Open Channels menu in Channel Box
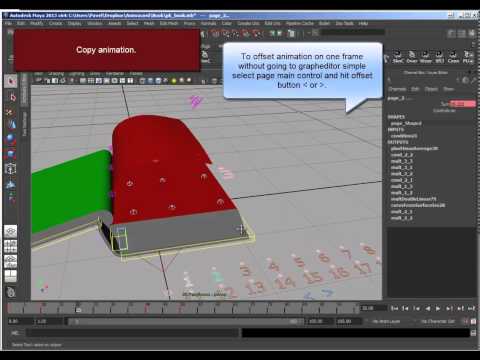This screenshot has width=480, height=360. [x=397, y=89]
